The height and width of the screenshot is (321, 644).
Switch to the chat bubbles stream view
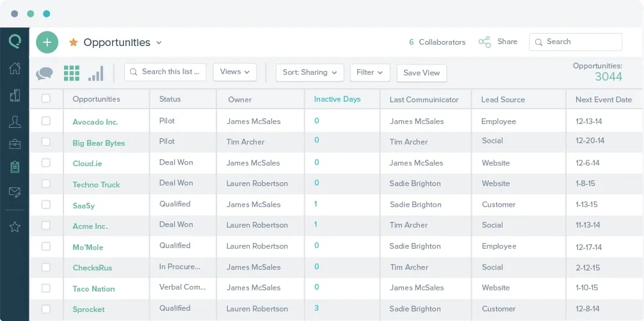[x=44, y=74]
